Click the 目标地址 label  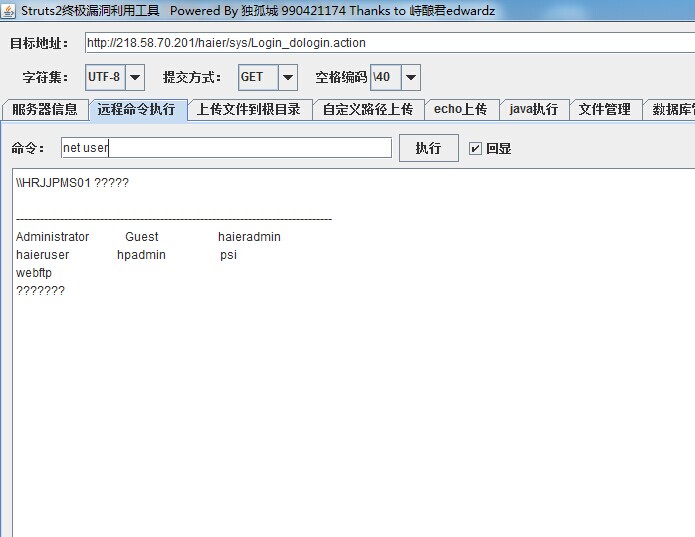click(39, 43)
